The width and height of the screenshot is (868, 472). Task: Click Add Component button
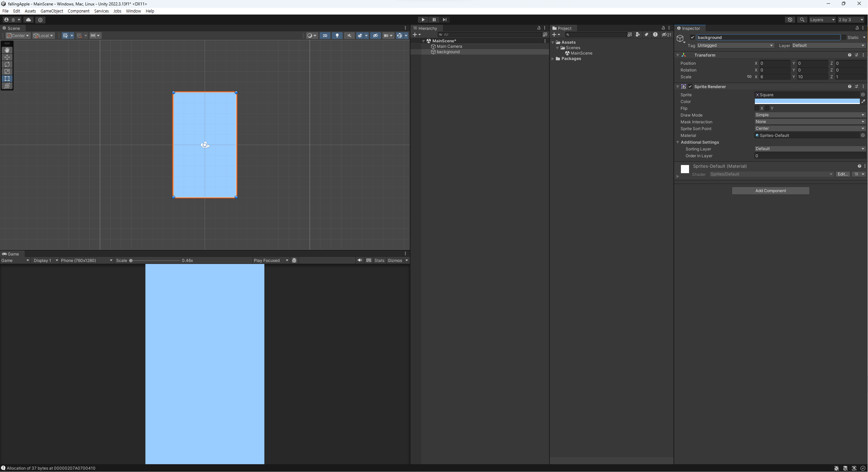pos(770,190)
